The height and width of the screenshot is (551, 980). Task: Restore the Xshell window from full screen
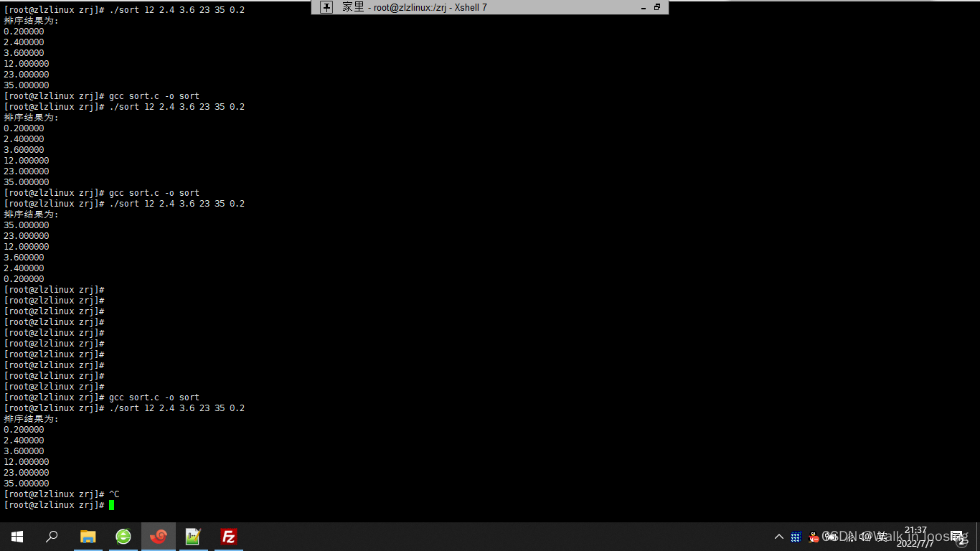point(657,7)
